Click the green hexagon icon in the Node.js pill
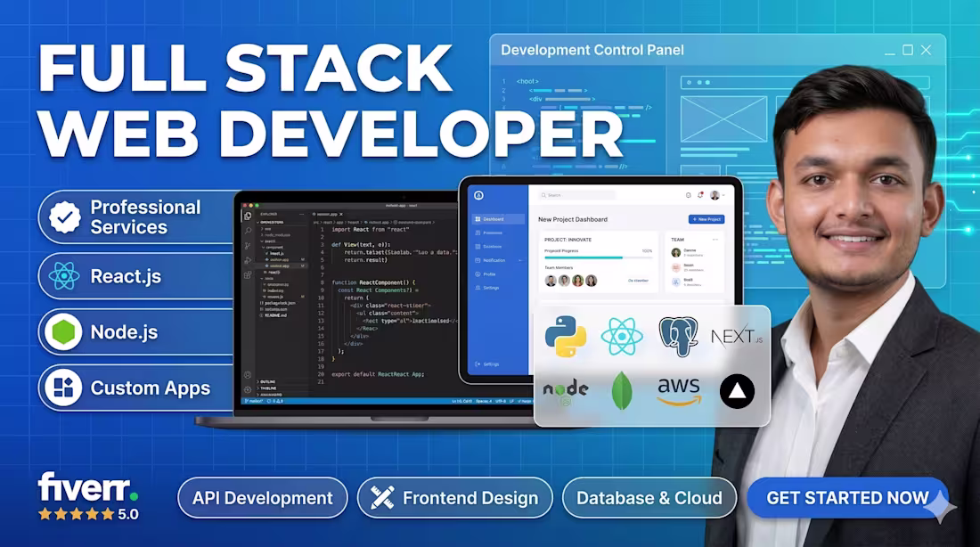 (64, 332)
